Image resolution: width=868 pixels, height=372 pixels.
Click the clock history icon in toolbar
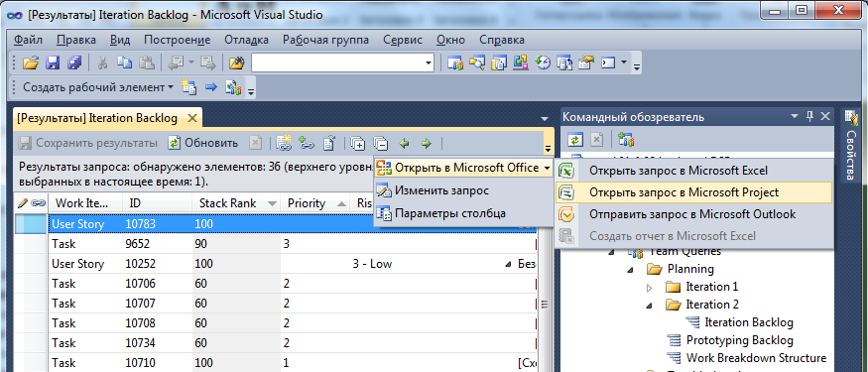pyautogui.click(x=542, y=63)
